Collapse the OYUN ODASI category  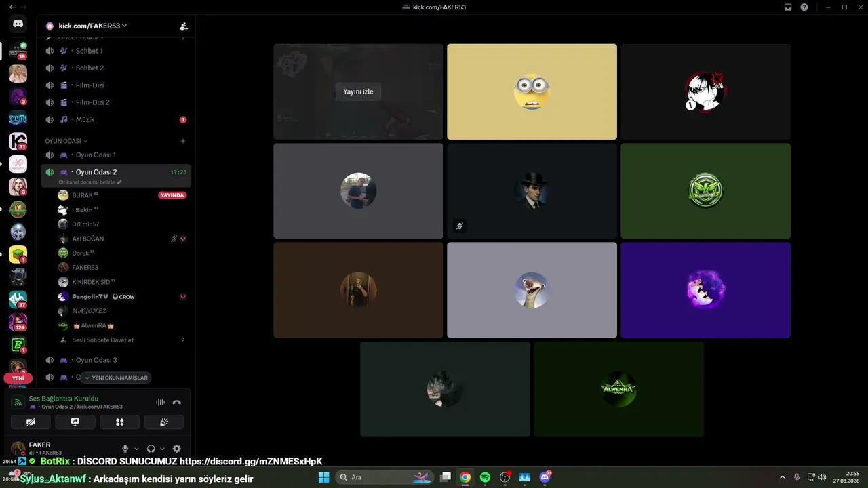pos(66,141)
